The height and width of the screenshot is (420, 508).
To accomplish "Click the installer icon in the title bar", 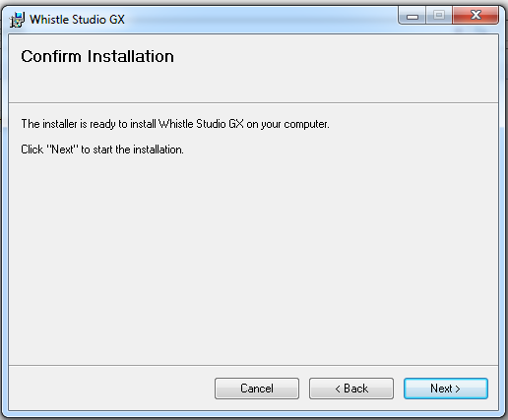I will click(x=17, y=20).
